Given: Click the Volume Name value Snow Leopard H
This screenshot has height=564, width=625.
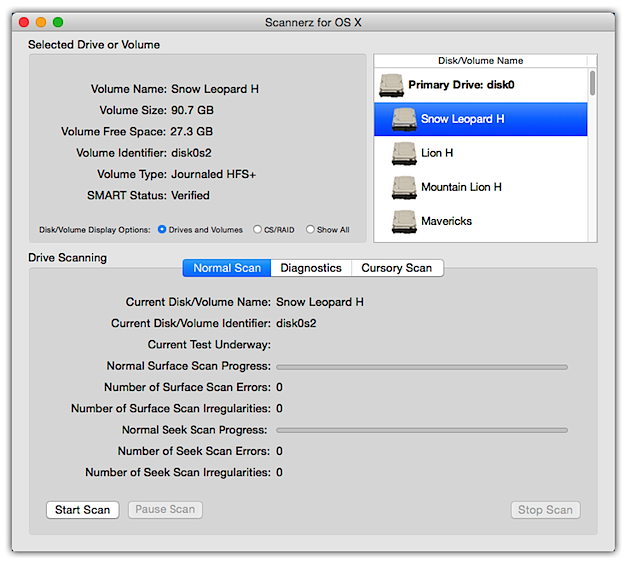Looking at the screenshot, I should [215, 89].
